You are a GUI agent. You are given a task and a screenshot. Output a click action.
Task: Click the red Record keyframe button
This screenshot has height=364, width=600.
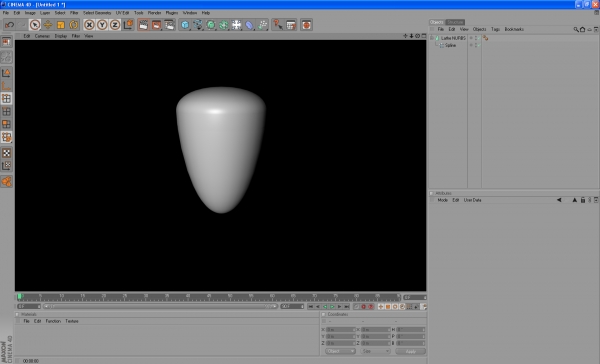coord(364,307)
